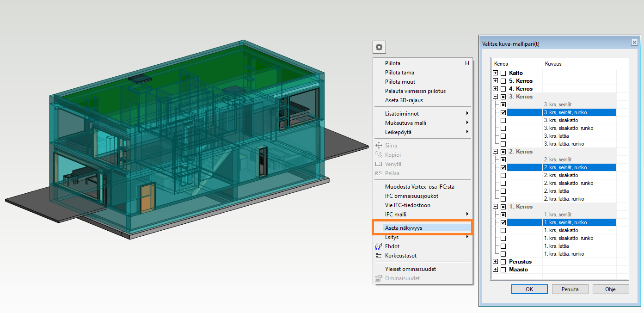
Task: Check the 1. krs, sisäkatto checkbox
Action: [503, 230]
